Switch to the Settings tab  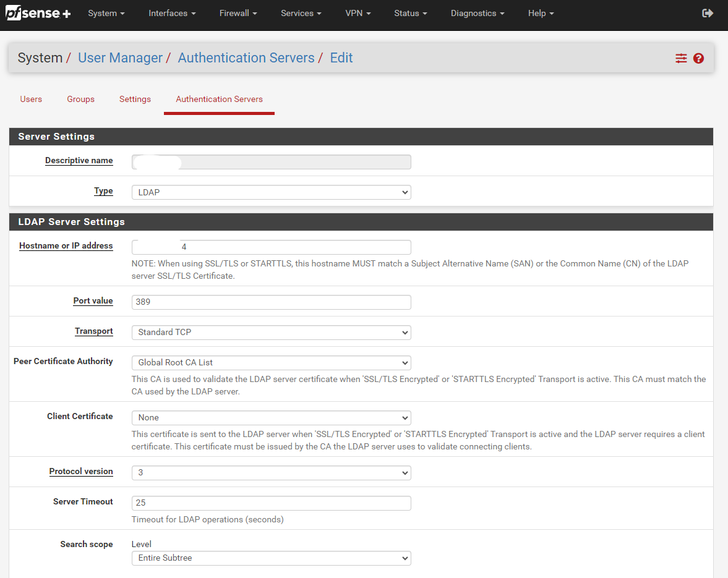(135, 99)
